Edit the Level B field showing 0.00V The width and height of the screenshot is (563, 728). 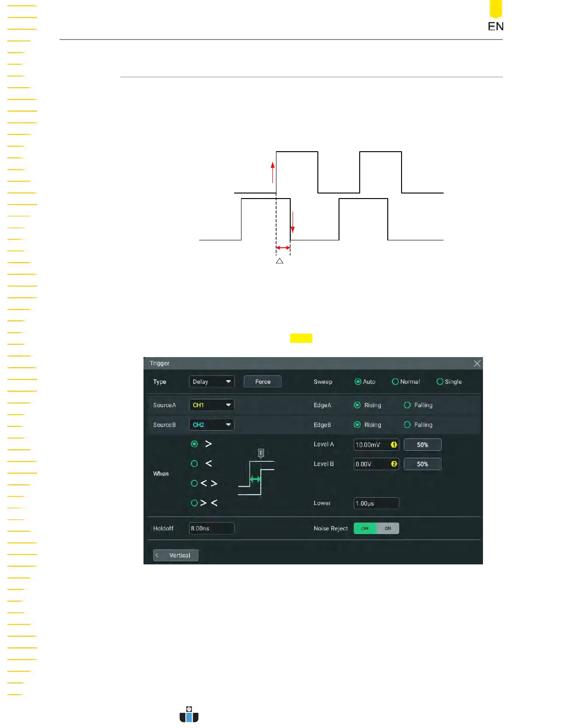(376, 464)
